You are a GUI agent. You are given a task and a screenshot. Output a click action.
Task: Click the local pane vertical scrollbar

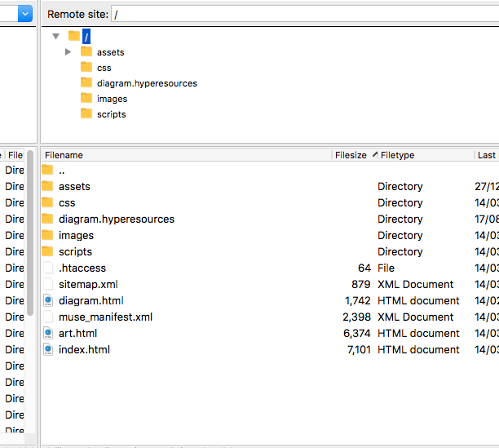(x=30, y=233)
